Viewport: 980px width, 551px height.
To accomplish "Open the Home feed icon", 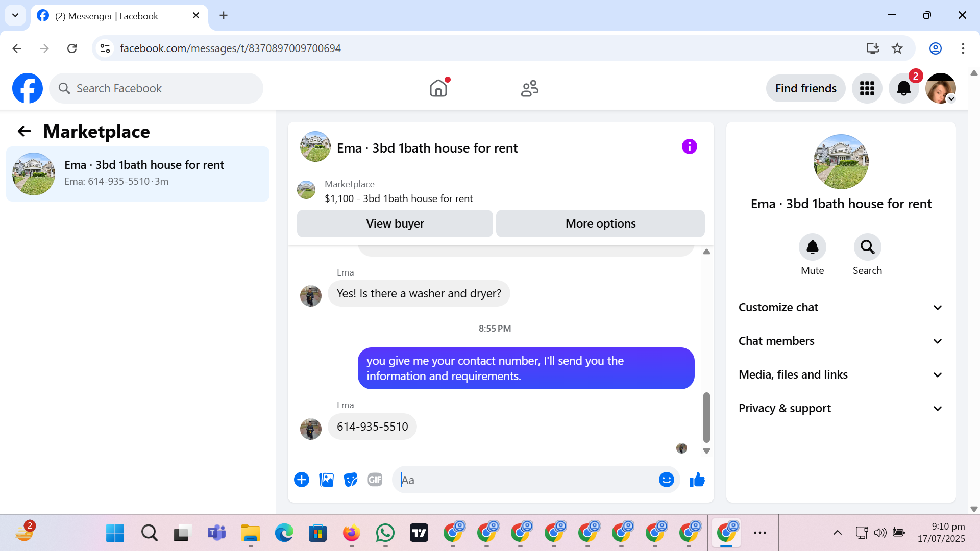I will 438,88.
